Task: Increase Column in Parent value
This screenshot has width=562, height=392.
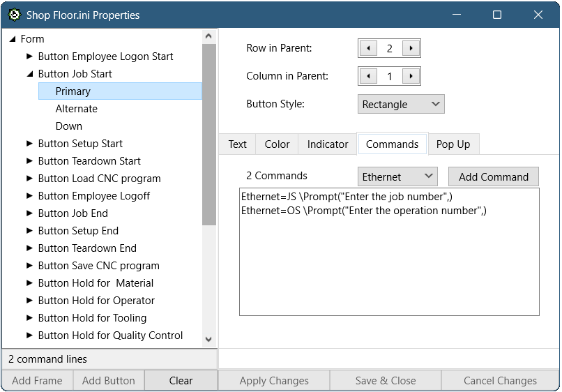Action: click(411, 76)
